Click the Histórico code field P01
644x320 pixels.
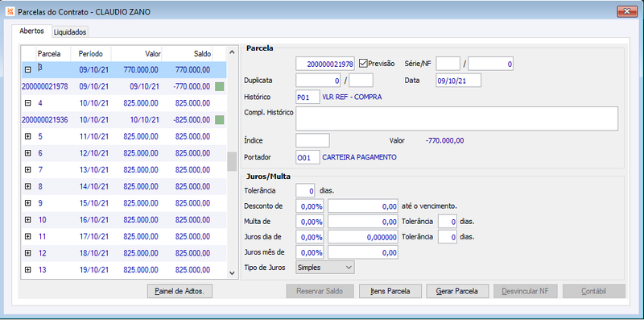coord(308,97)
